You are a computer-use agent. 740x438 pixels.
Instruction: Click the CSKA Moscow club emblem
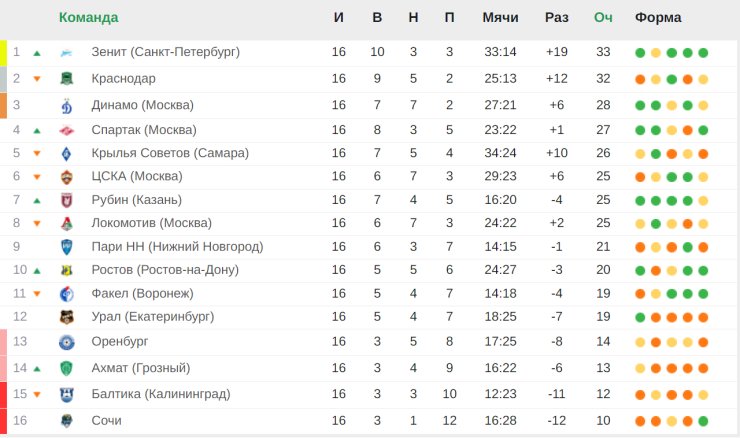point(67,177)
